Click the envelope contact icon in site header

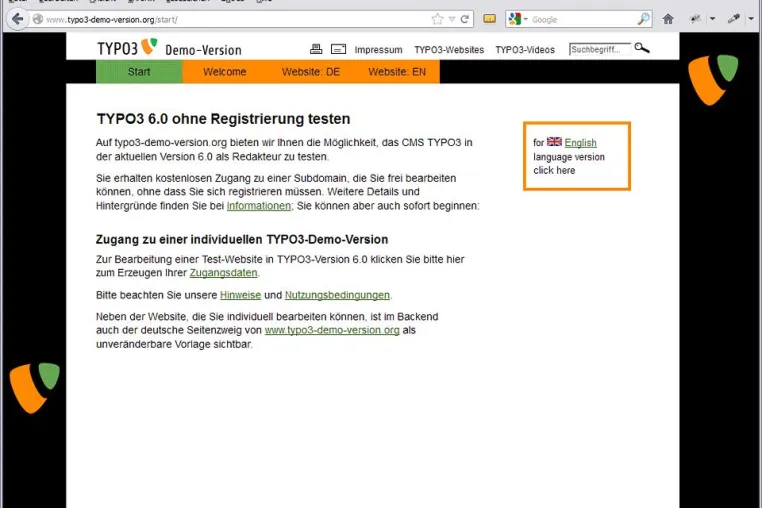tap(338, 49)
